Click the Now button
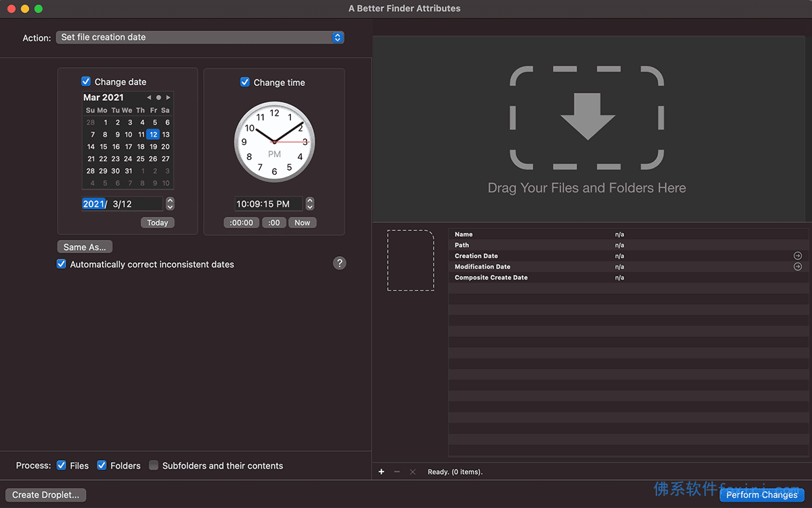812x508 pixels. 302,222
